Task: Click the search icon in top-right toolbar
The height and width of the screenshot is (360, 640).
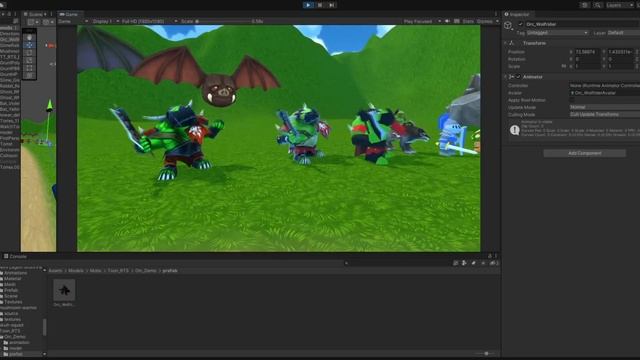Action: (x=598, y=5)
